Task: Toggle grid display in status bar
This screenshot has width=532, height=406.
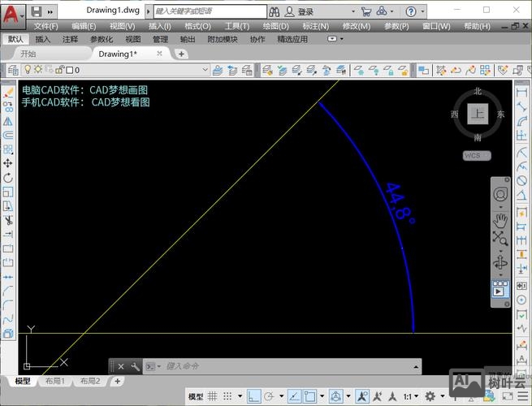Action: point(213,396)
